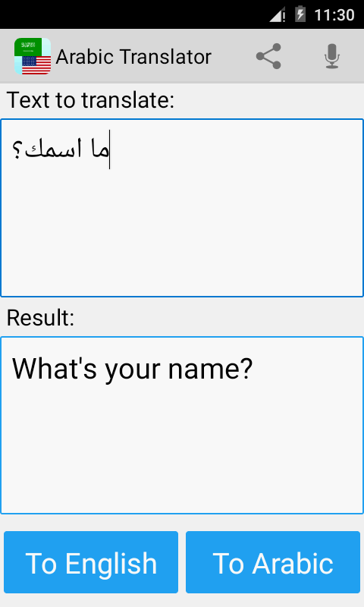Activate the microphone voice input icon
The image size is (364, 607).
(x=332, y=56)
